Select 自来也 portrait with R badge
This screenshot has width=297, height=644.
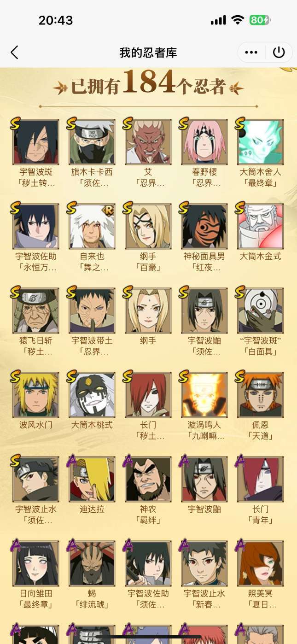click(x=92, y=226)
